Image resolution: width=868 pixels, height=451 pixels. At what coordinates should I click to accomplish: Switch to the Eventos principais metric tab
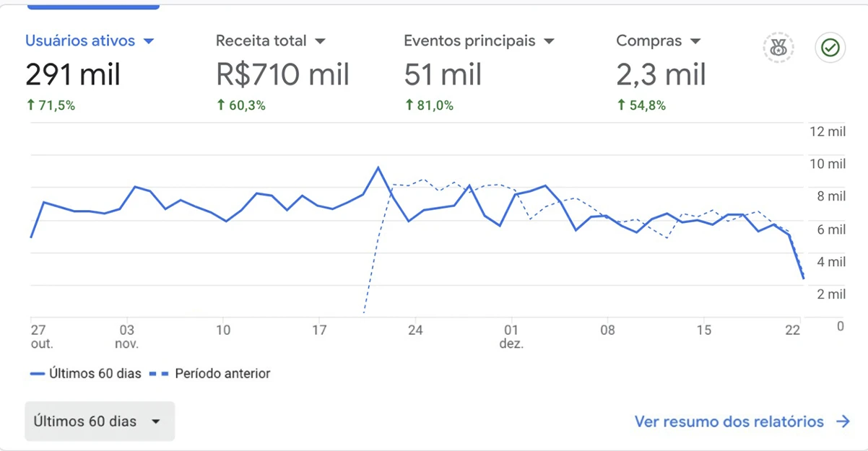point(469,41)
